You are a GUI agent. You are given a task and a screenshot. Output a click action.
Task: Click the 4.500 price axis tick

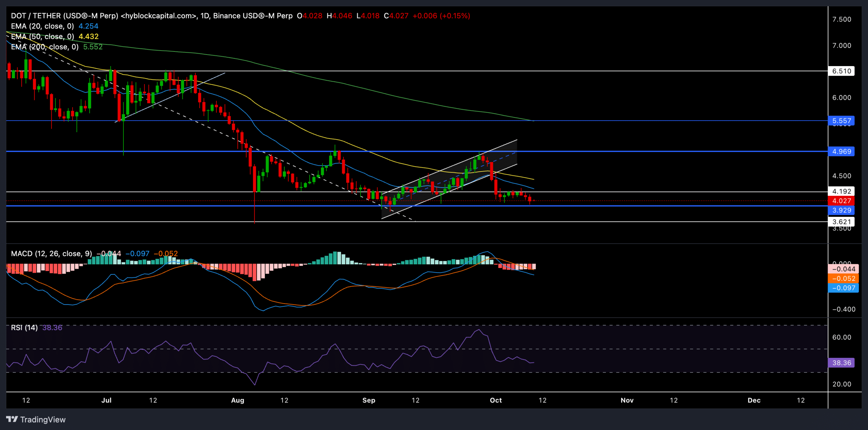842,176
